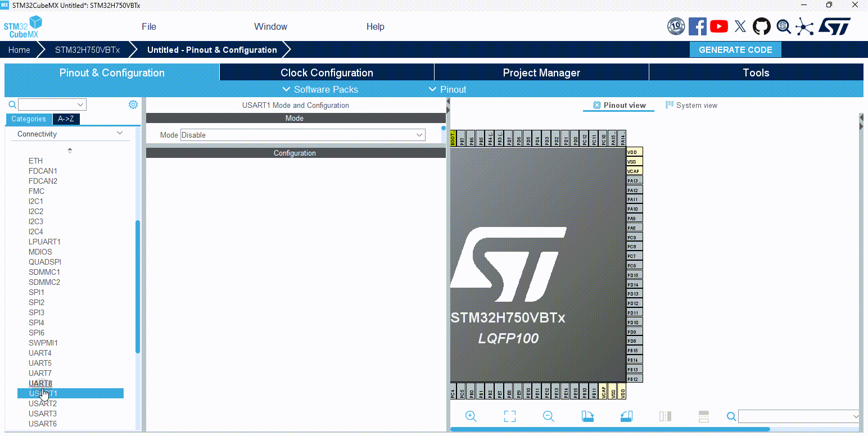Screen dimensions: 868x436
Task: Rotate the chip view counter-clockwise
Action: pos(626,416)
